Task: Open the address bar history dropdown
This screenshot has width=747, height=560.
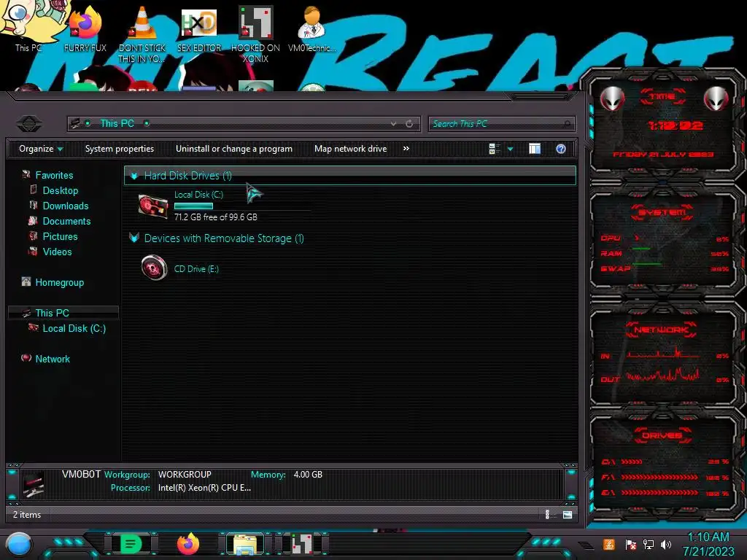Action: 393,124
